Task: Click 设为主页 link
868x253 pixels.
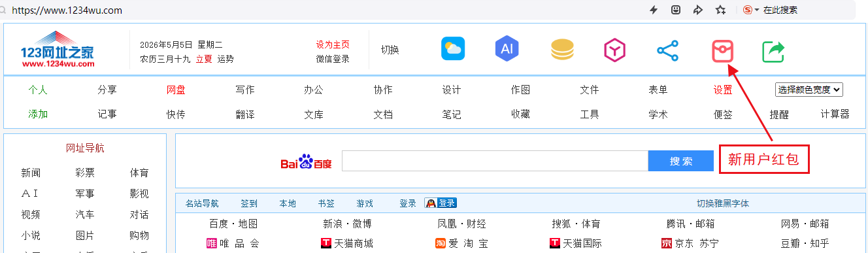Action: point(333,44)
